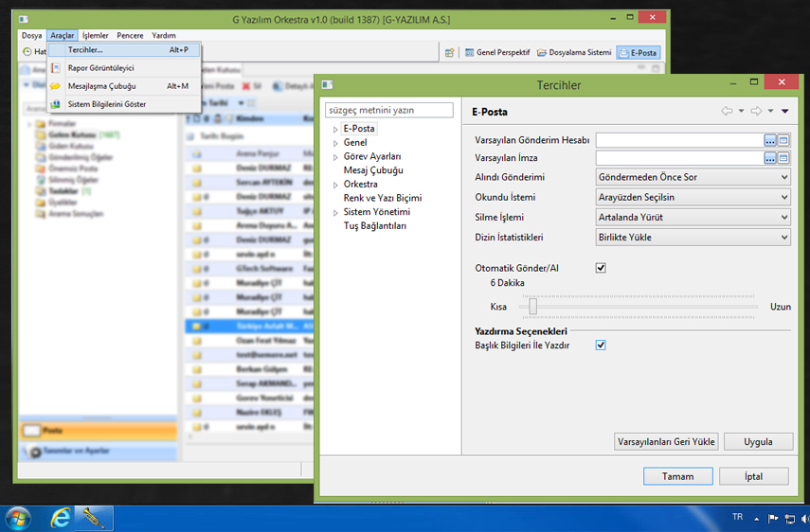Click the Windows Start orb
810x532 pixels.
[18, 518]
